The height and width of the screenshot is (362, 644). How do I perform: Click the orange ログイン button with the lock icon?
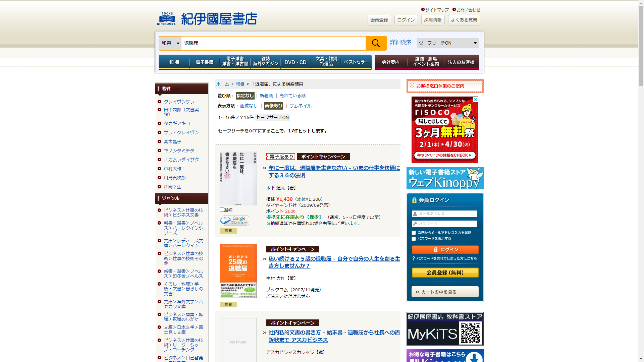click(445, 250)
